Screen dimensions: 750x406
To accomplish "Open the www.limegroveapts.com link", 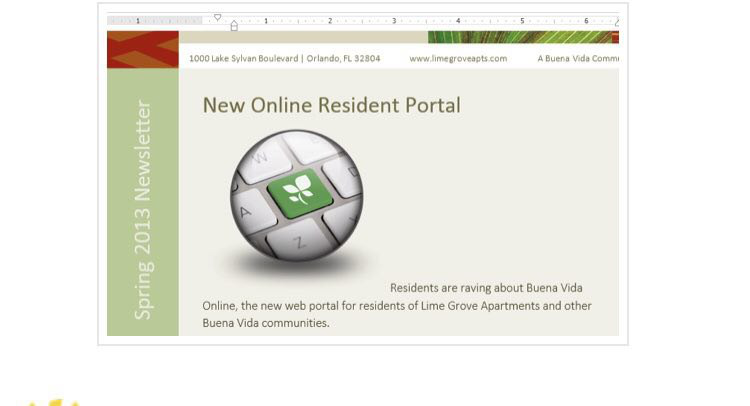I will pos(458,59).
